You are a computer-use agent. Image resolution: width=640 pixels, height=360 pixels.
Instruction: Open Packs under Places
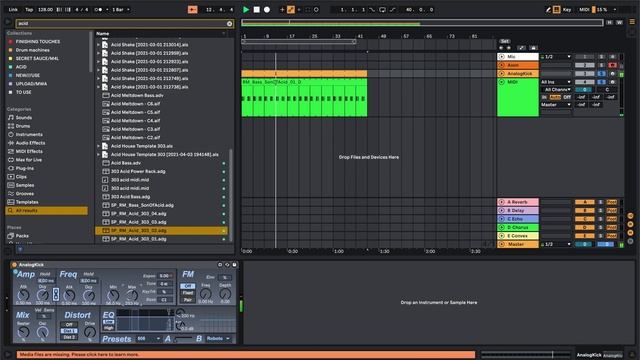coord(22,236)
